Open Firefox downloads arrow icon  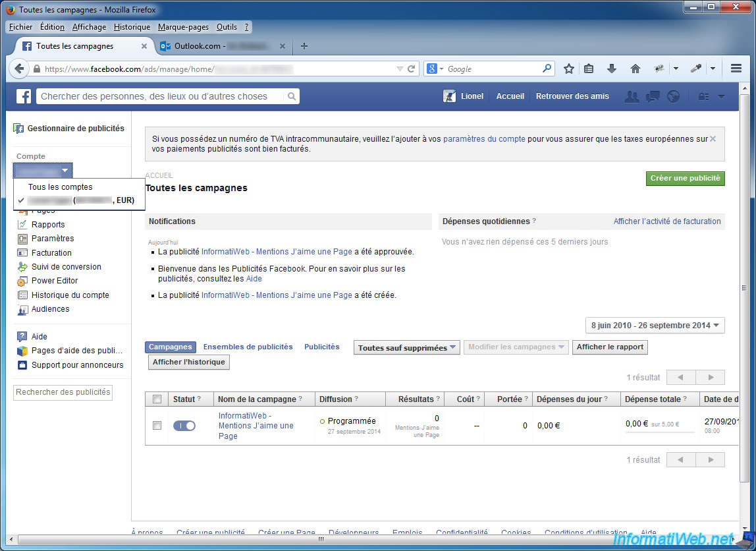tap(612, 69)
